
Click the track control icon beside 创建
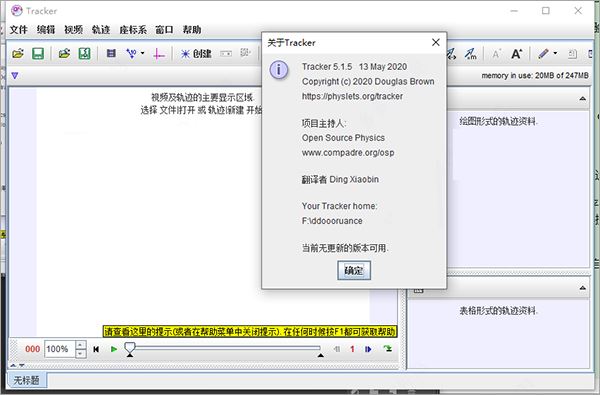226,54
